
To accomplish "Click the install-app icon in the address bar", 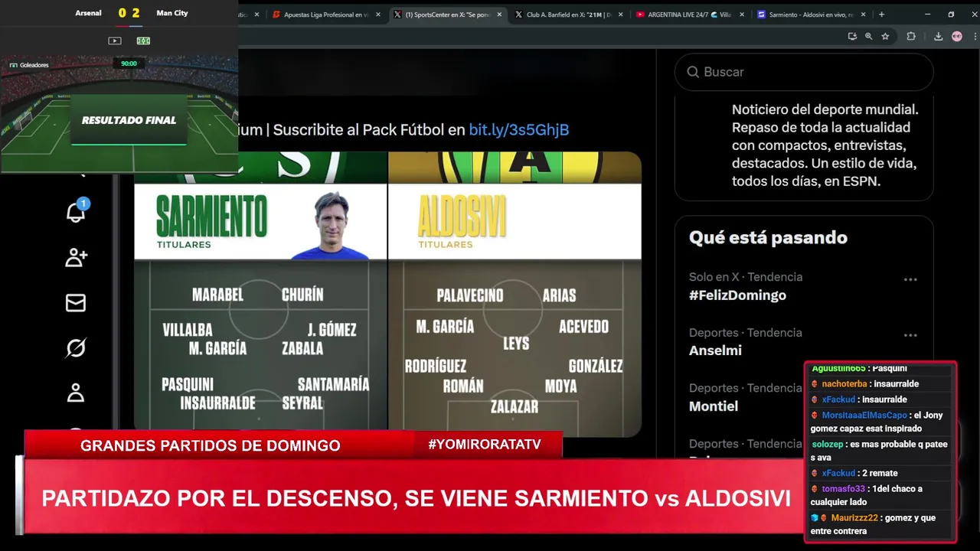I will (852, 36).
